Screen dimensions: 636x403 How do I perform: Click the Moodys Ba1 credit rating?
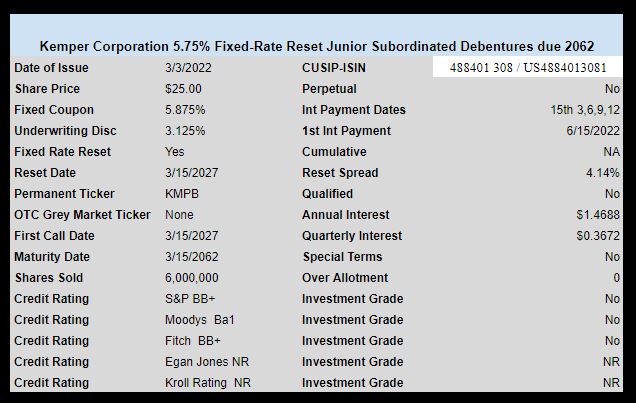click(200, 320)
